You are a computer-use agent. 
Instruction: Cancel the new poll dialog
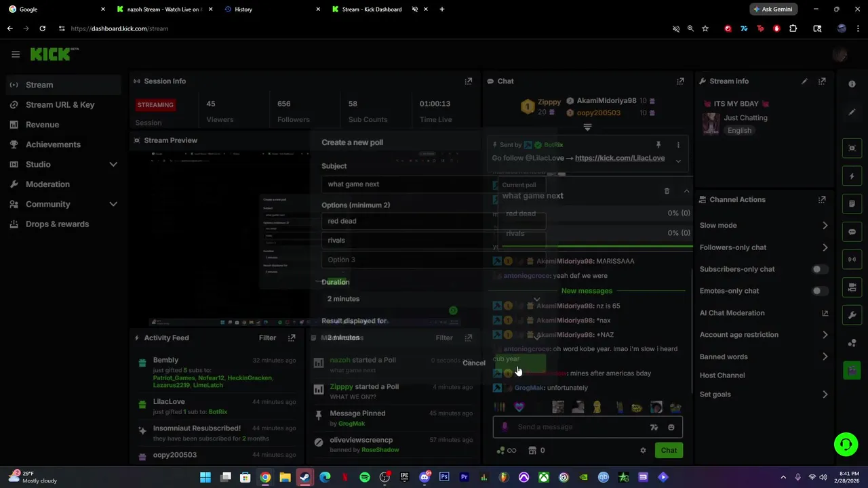(x=474, y=363)
